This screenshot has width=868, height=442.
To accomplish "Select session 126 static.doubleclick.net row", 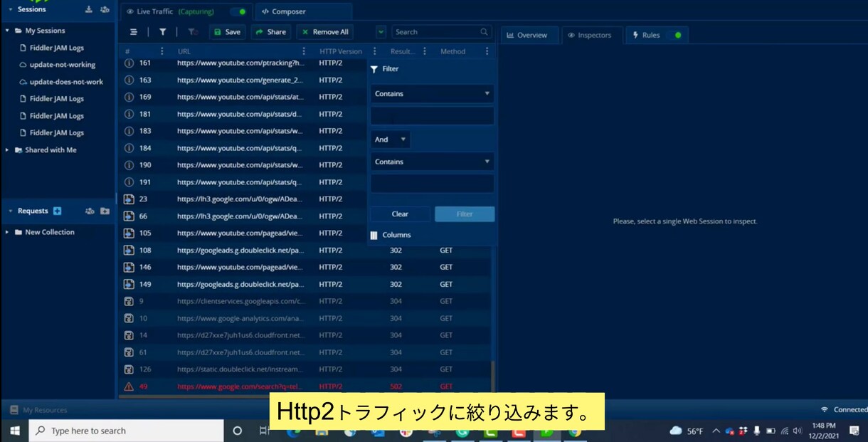I will (x=306, y=369).
